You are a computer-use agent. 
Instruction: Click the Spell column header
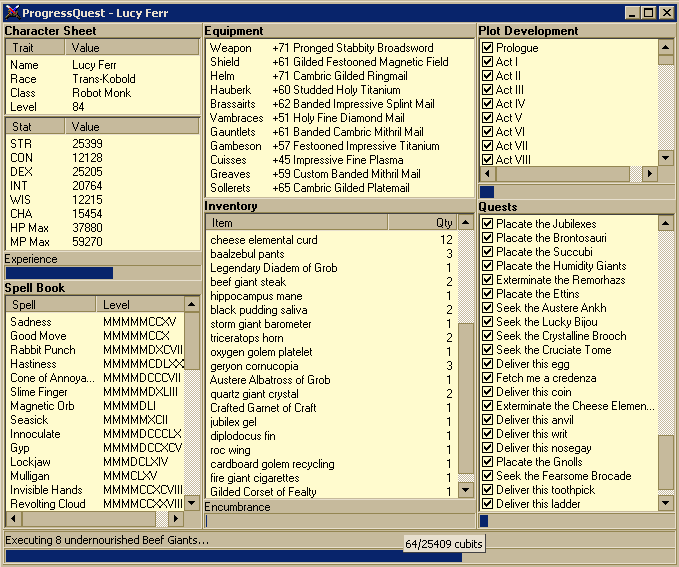pos(51,305)
